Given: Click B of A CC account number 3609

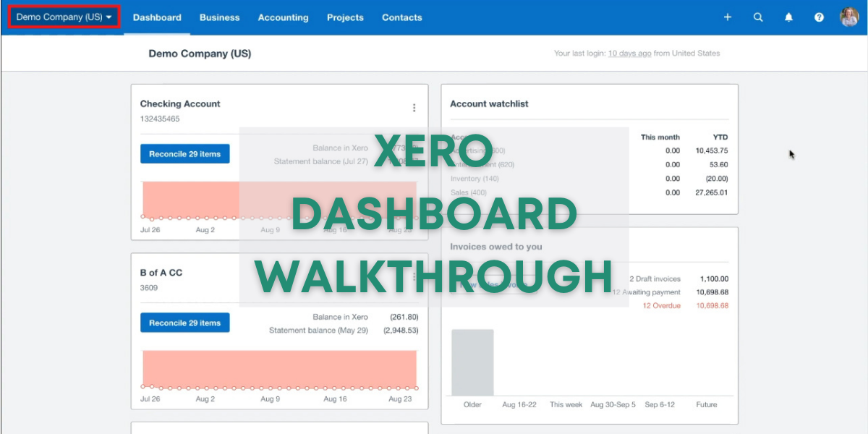Looking at the screenshot, I should tap(149, 288).
